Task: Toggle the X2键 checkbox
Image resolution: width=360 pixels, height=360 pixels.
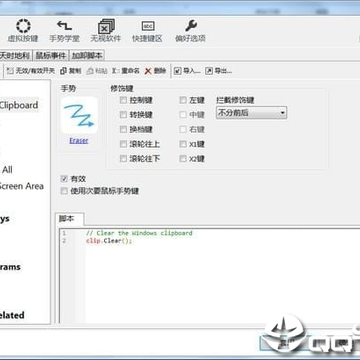Action: (183, 159)
